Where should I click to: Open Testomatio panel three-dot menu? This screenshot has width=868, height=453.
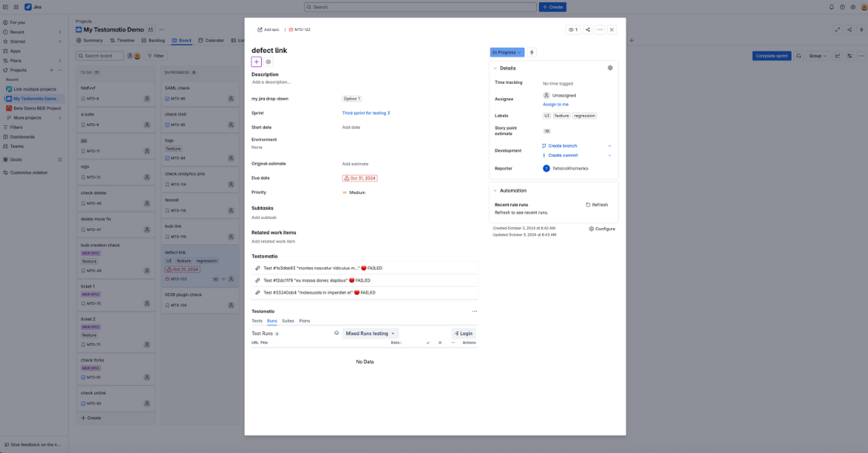pyautogui.click(x=474, y=311)
